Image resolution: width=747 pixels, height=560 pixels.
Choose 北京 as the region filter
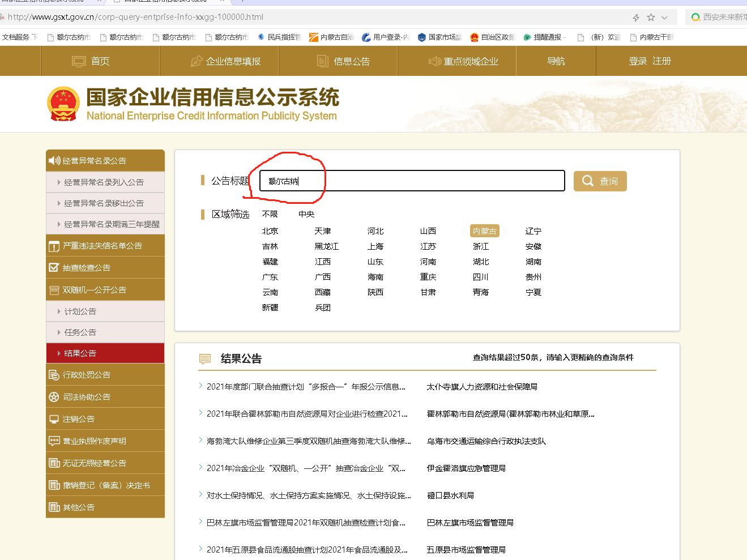270,231
